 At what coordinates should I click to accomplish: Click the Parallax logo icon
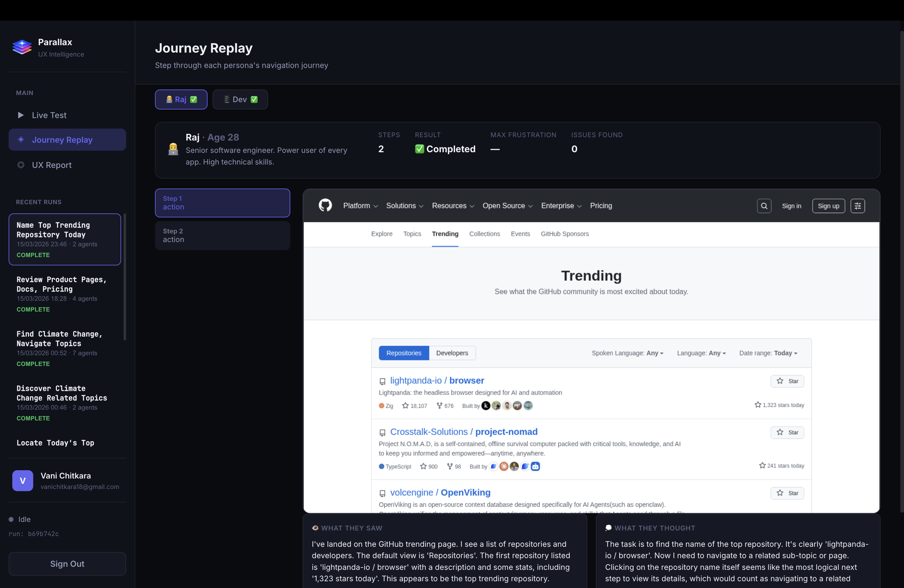[22, 47]
